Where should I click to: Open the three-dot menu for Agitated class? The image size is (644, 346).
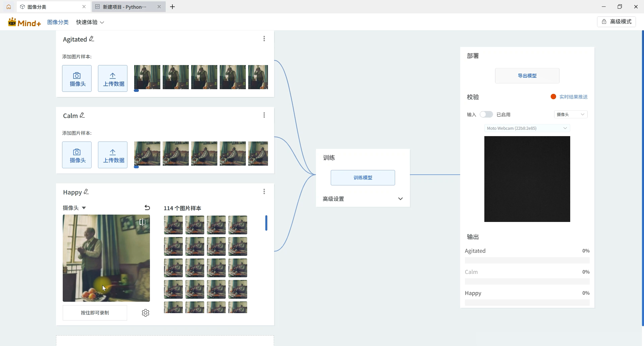264,39
